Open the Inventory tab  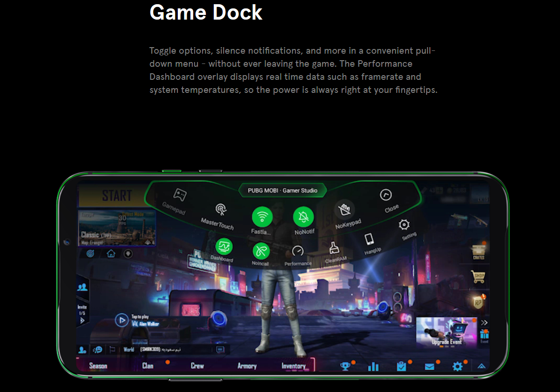click(x=294, y=366)
